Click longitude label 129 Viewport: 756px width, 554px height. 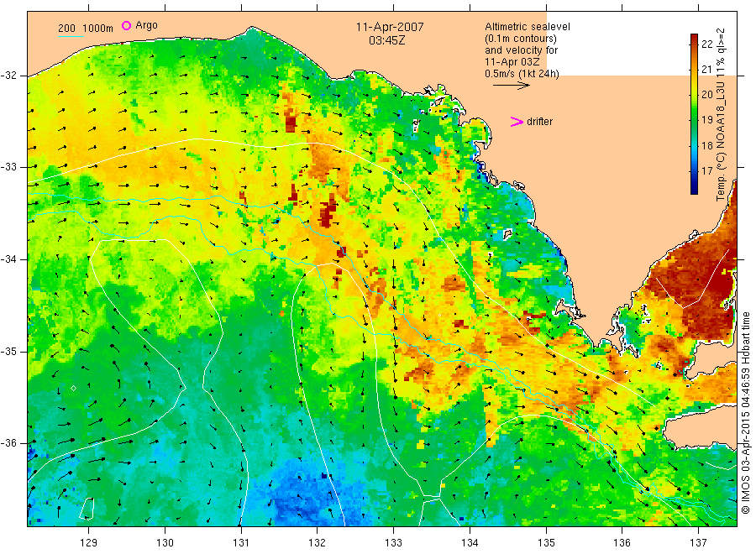coord(89,543)
